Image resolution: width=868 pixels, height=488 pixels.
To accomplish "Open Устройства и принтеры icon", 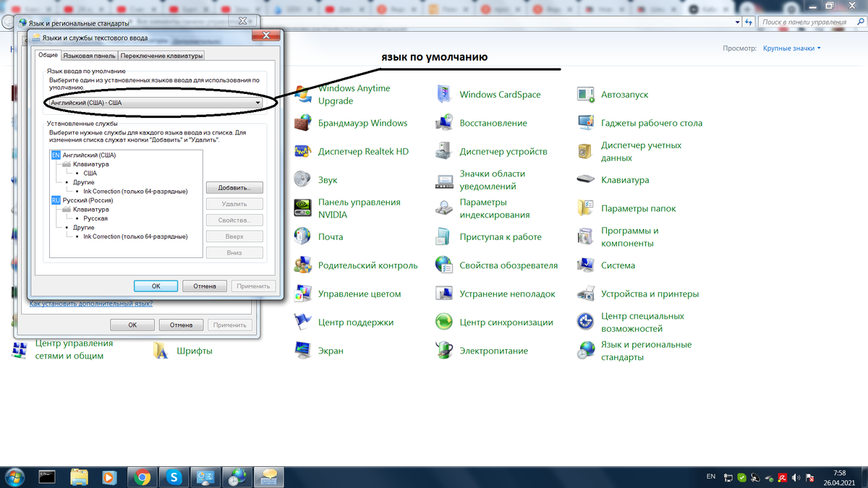I will pos(586,294).
